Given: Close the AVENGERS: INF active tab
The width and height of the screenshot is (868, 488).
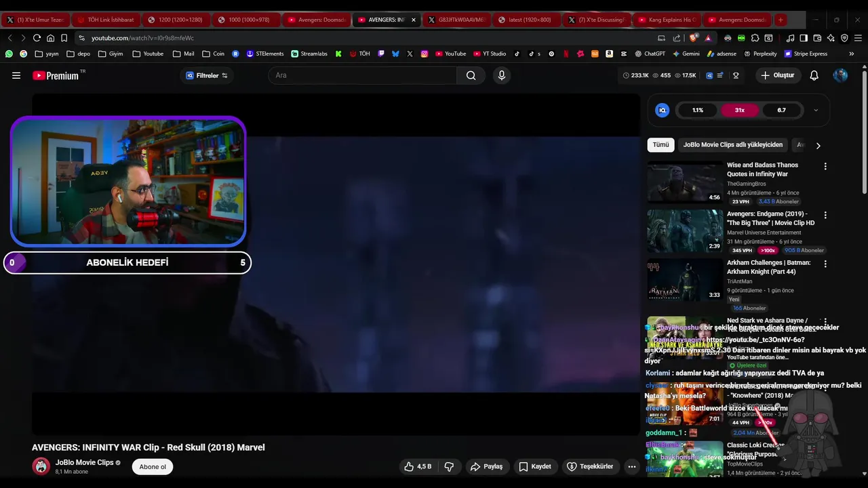Looking at the screenshot, I should [x=413, y=20].
